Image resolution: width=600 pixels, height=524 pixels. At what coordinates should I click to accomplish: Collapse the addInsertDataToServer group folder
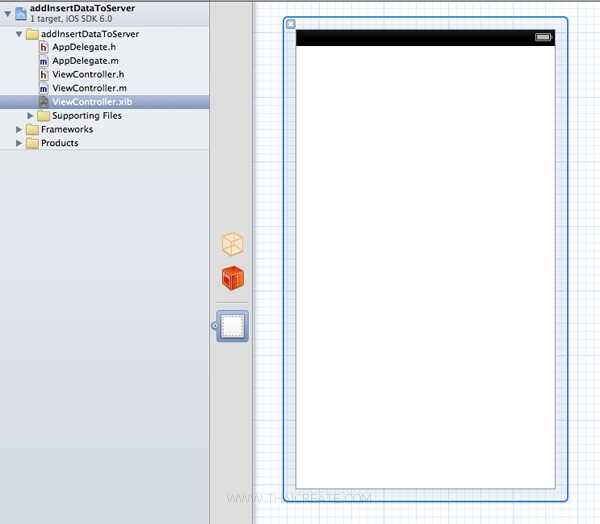(x=19, y=34)
